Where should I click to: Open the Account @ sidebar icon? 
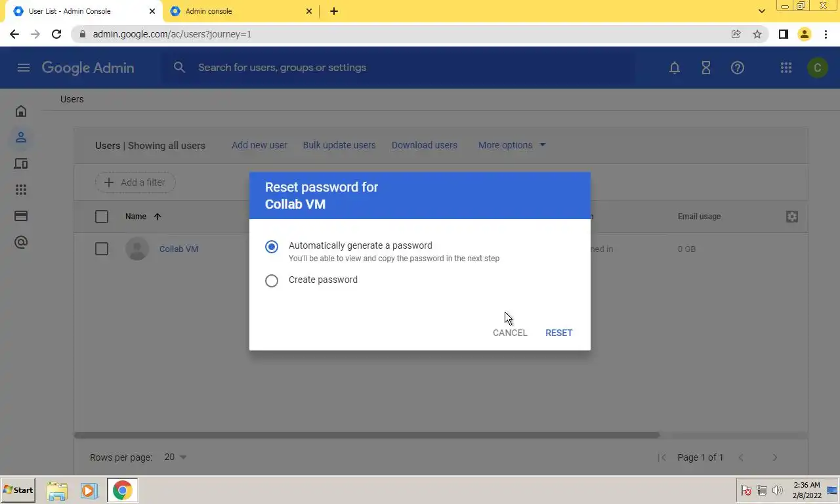pos(21,242)
